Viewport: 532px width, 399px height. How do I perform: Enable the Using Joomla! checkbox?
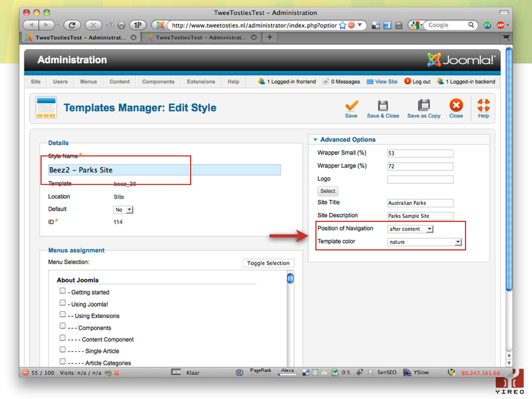coord(63,303)
